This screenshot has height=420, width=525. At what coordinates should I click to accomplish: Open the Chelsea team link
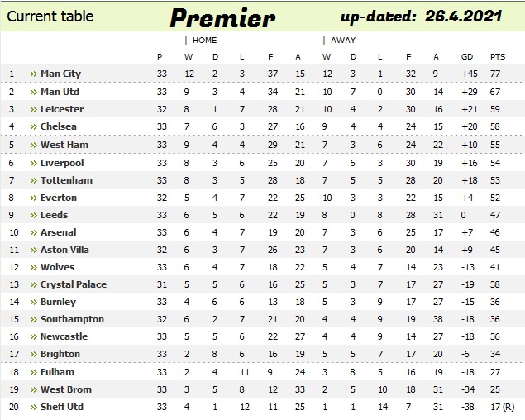click(58, 126)
